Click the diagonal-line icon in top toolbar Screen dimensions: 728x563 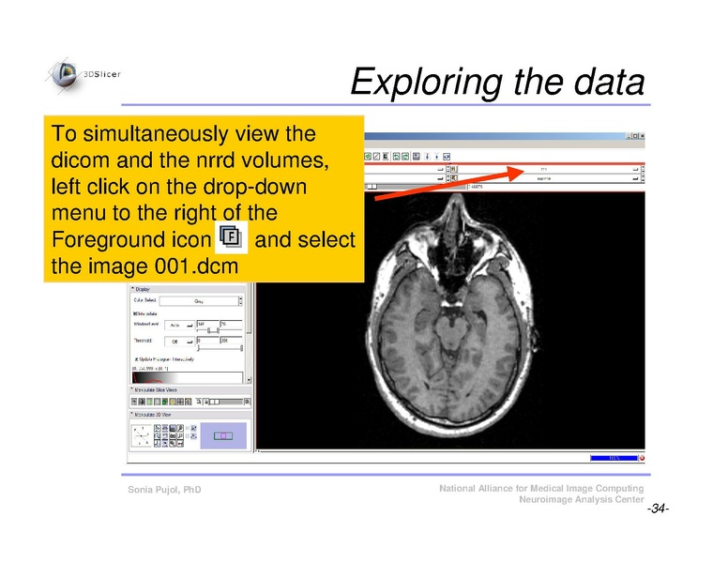[x=376, y=157]
